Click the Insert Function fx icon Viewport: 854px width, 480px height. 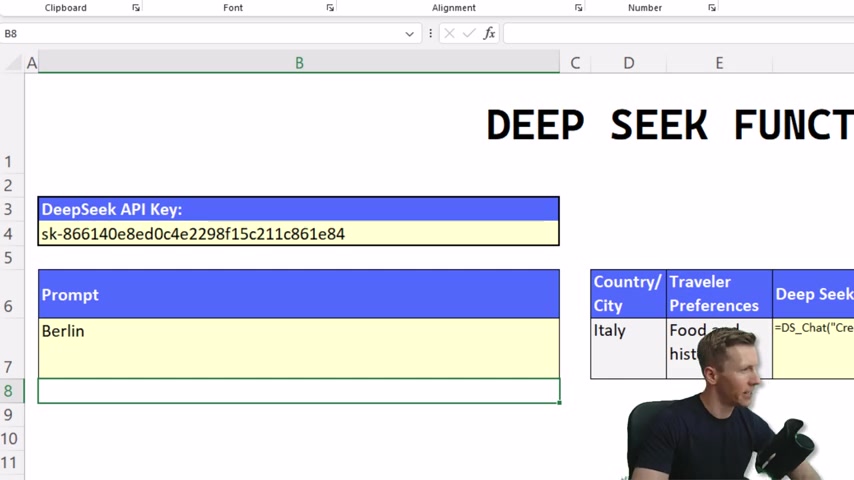(x=489, y=34)
